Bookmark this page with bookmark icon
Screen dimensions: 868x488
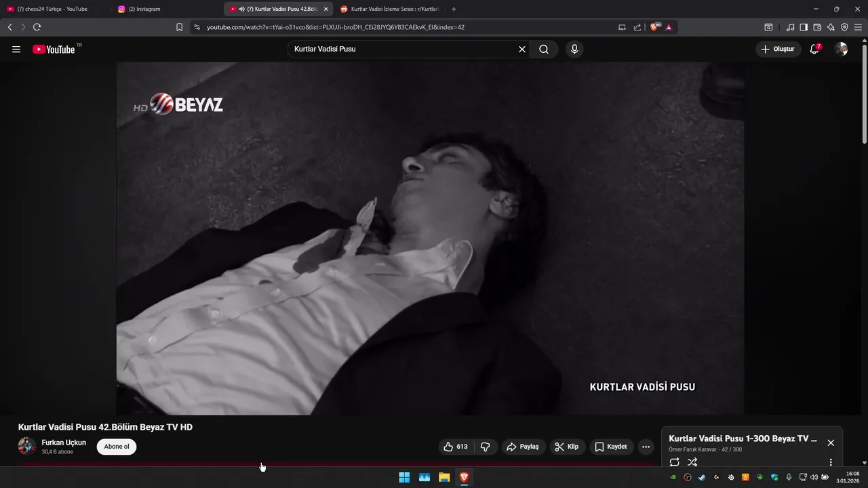[x=179, y=27]
